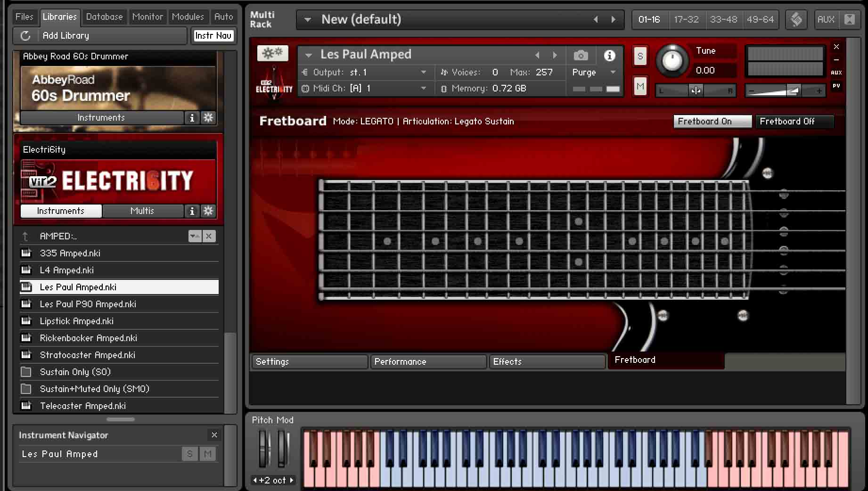Image resolution: width=868 pixels, height=491 pixels.
Task: Open Electri6ity library info icon
Action: coord(192,211)
